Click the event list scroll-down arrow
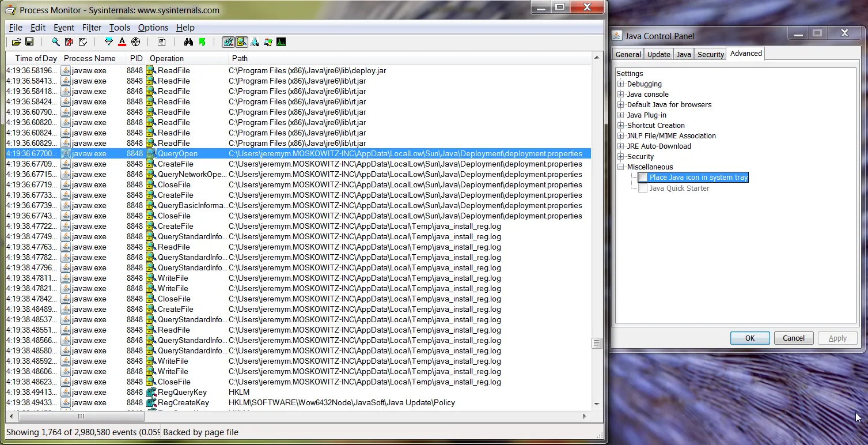The width and height of the screenshot is (868, 445). click(x=597, y=404)
